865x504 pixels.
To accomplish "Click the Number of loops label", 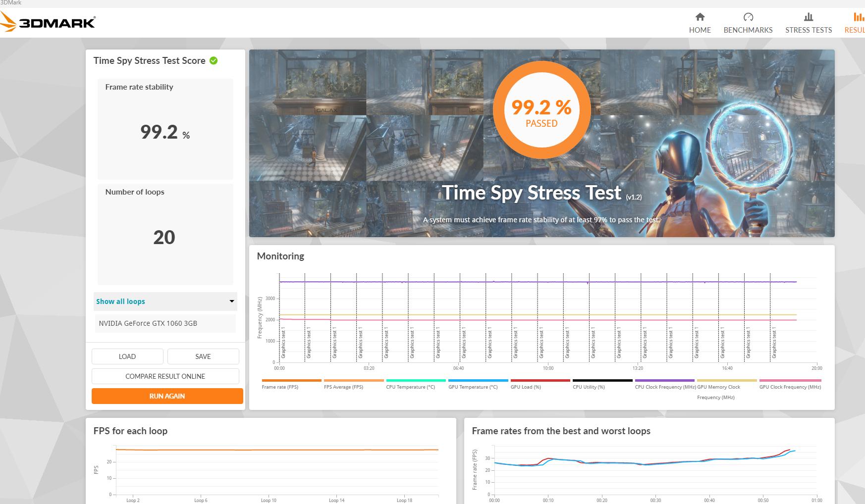I will (x=135, y=192).
